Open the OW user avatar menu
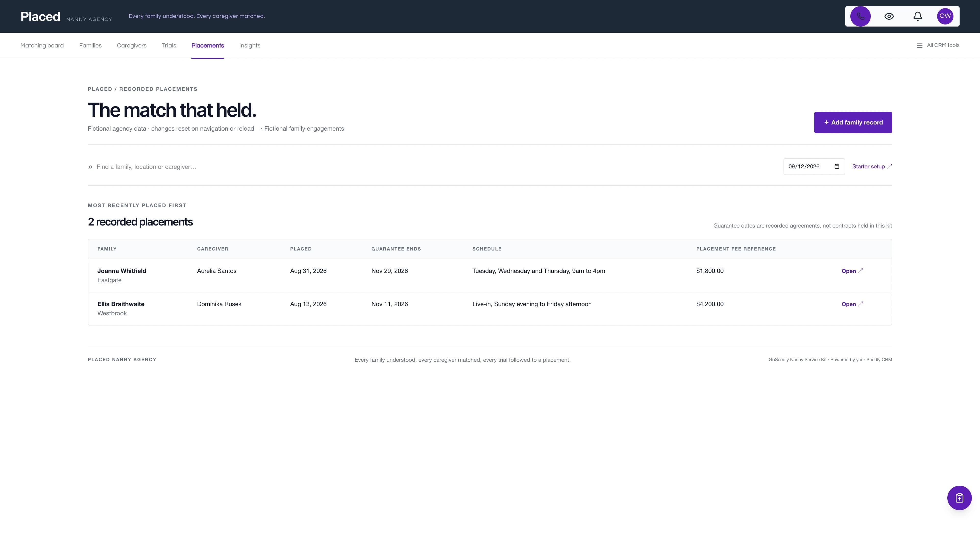980x551 pixels. 945,16
